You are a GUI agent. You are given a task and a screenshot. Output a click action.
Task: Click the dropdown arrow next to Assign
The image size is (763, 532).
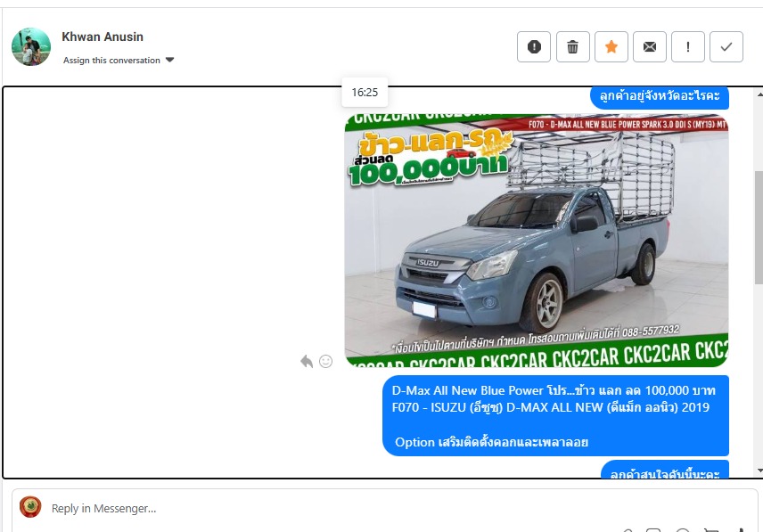170,61
